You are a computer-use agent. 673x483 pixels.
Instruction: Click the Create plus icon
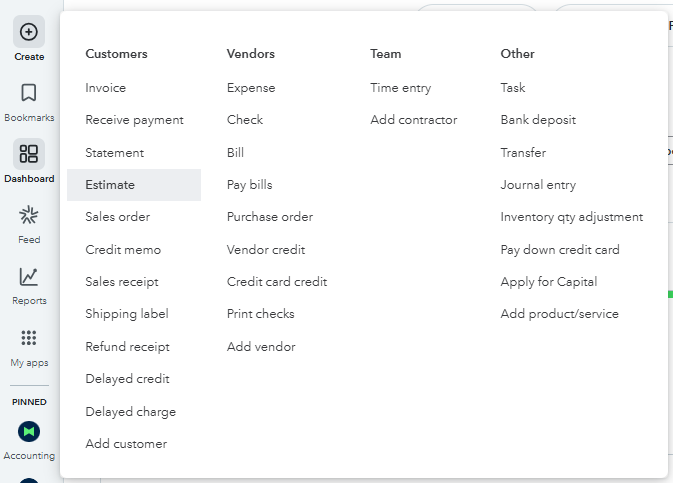tap(29, 32)
